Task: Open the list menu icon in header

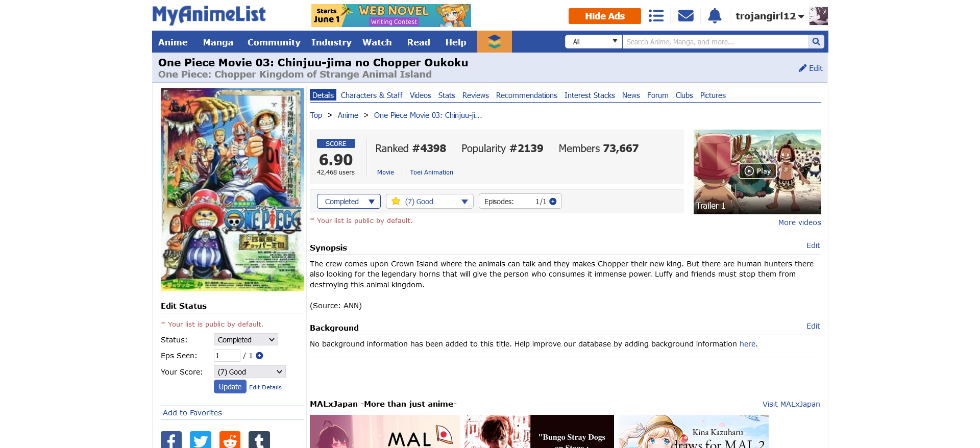Action: pyautogui.click(x=656, y=16)
